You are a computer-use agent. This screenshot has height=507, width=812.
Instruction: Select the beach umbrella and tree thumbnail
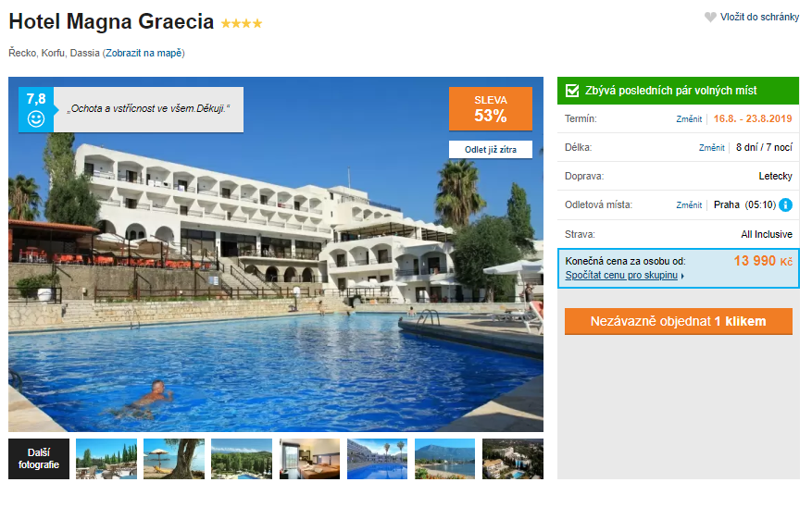tap(174, 459)
